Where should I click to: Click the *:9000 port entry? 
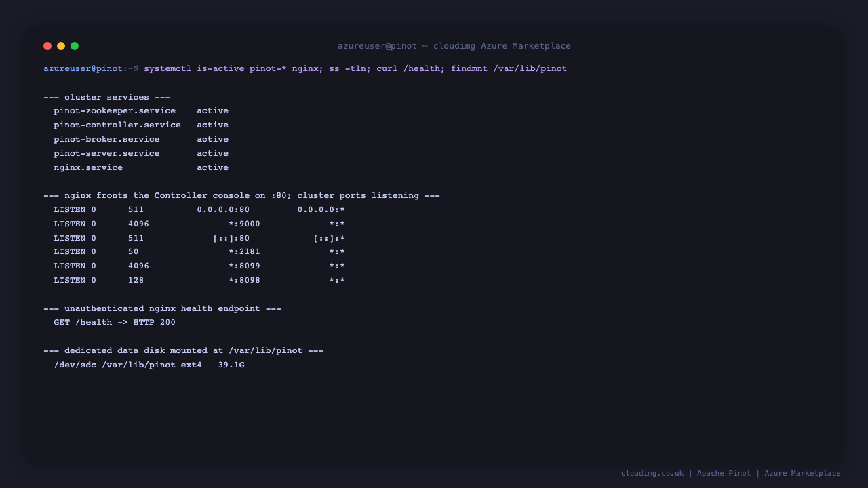pyautogui.click(x=244, y=224)
